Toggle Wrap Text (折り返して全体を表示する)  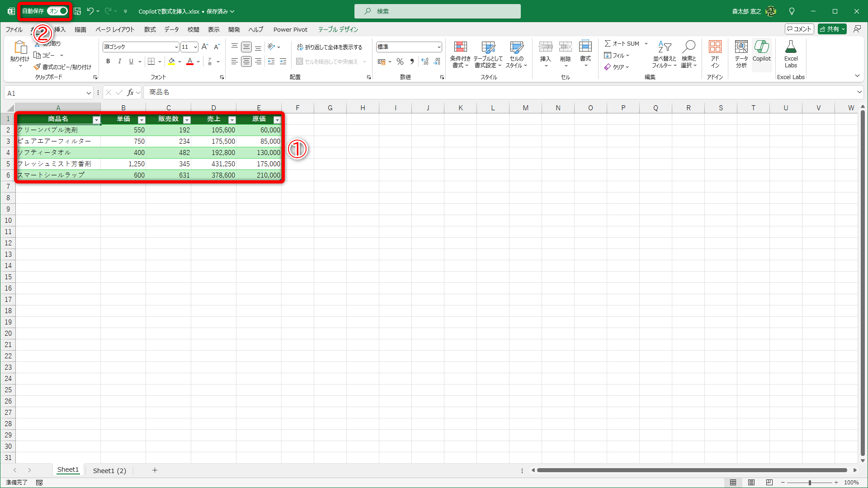click(x=330, y=47)
